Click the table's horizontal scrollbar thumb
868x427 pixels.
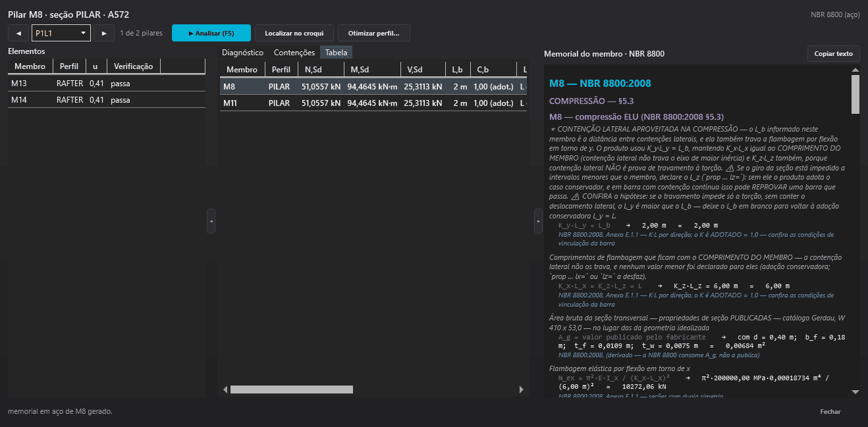click(292, 389)
